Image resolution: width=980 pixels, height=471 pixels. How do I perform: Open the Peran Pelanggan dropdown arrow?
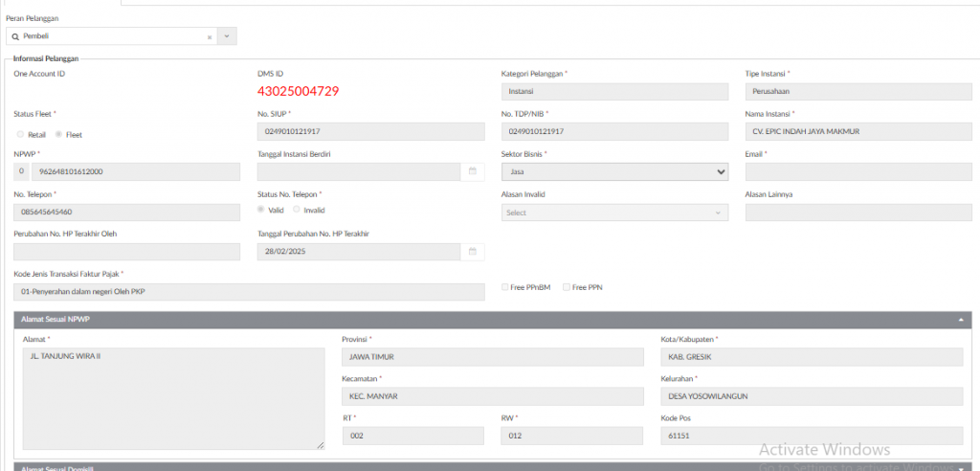pyautogui.click(x=227, y=36)
